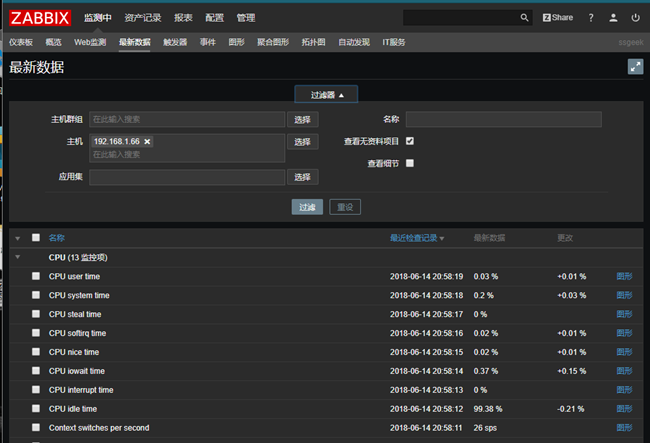Check the CPU softirq time checkbox
This screenshot has width=650, height=443.
36,333
